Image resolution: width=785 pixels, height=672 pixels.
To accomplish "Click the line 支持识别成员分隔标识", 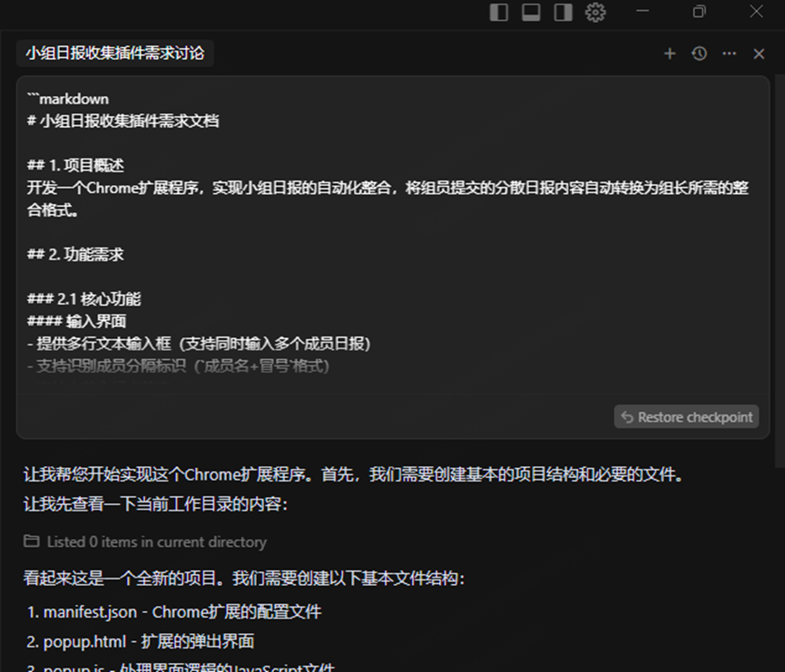I will (178, 366).
